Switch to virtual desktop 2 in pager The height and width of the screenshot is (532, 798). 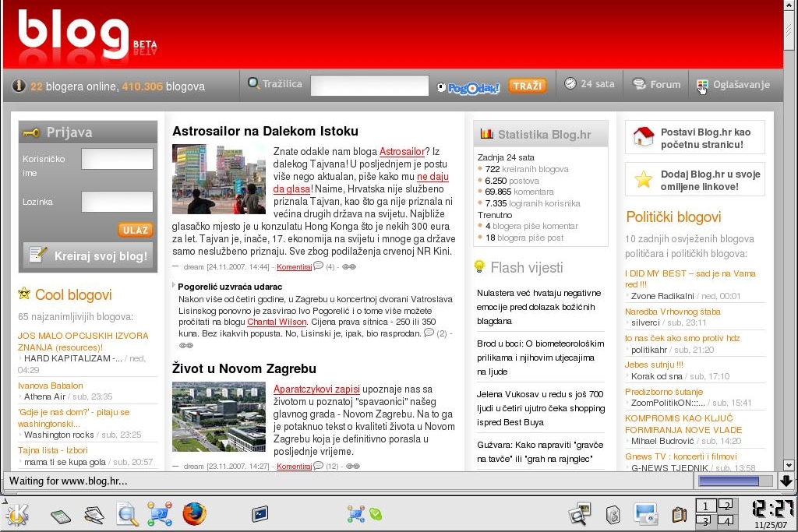coord(726,505)
